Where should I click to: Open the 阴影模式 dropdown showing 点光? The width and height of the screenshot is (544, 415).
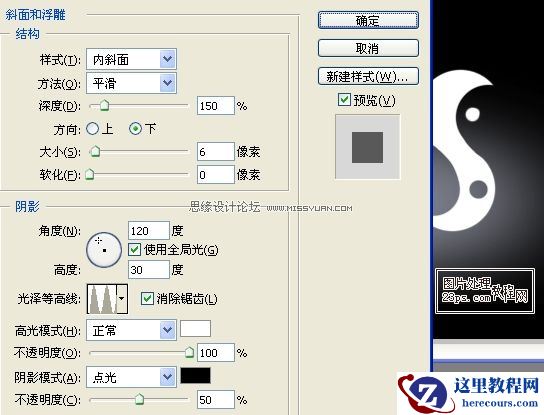[x=131, y=377]
